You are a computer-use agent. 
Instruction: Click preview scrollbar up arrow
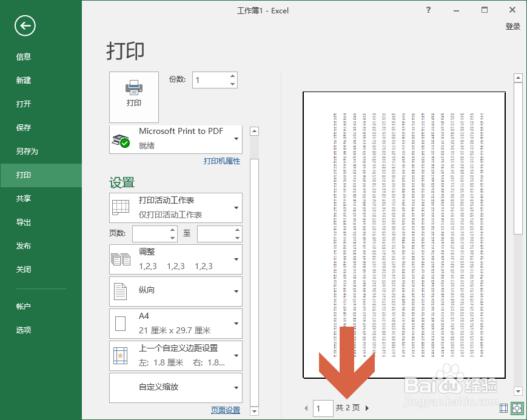coord(518,78)
